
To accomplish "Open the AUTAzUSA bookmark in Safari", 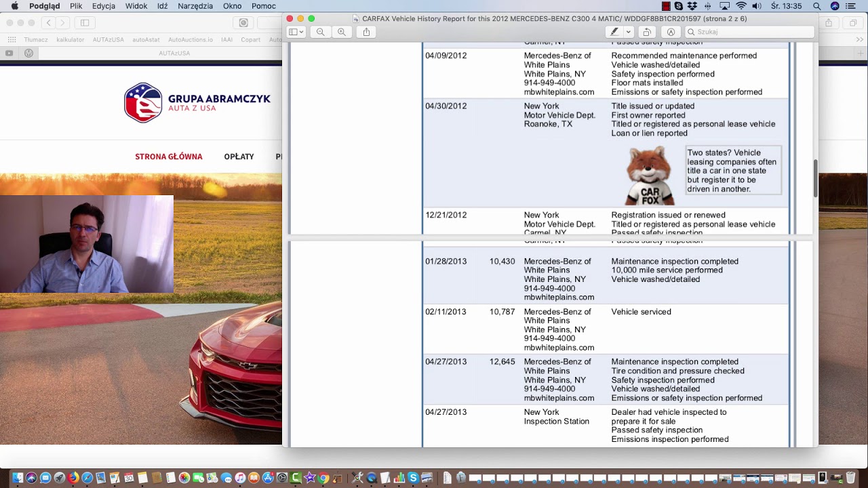I will 108,40.
